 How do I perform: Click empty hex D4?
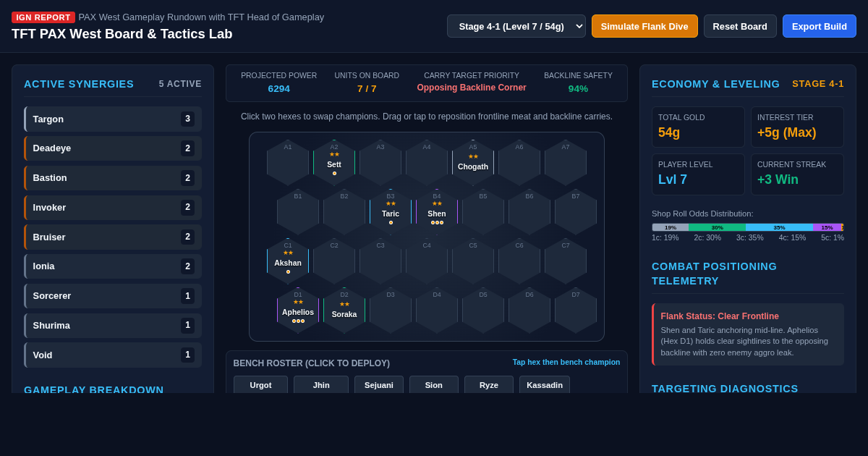(437, 311)
